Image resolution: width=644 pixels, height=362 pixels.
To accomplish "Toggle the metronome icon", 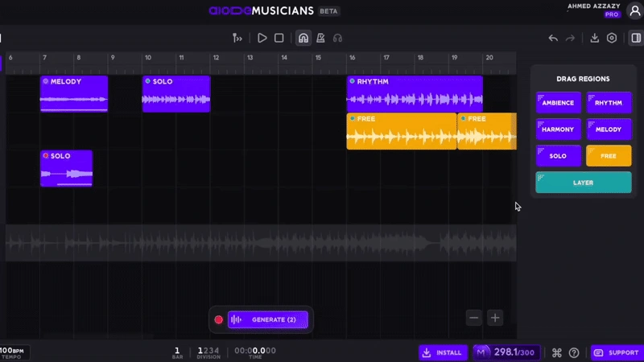I will (320, 38).
